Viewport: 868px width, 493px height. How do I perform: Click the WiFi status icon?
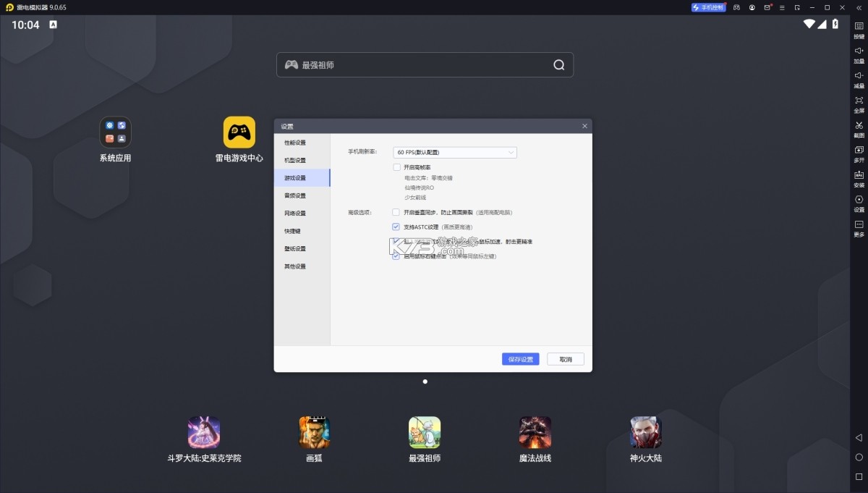(809, 24)
